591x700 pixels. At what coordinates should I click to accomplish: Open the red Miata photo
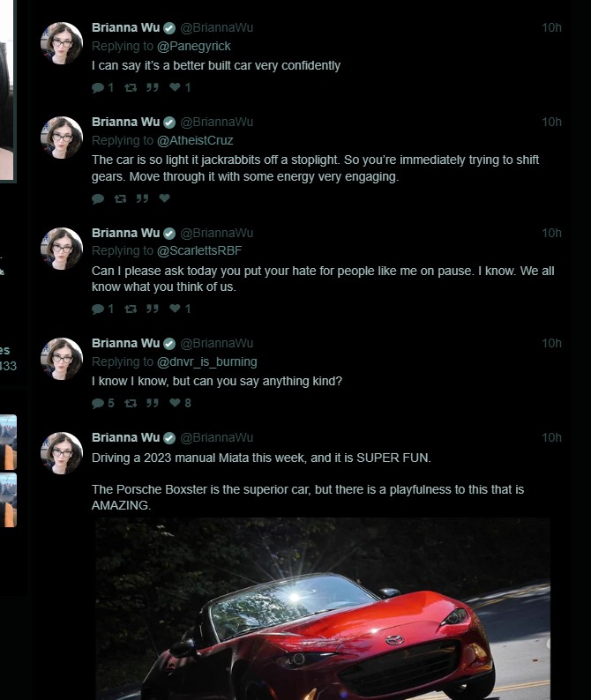(323, 608)
